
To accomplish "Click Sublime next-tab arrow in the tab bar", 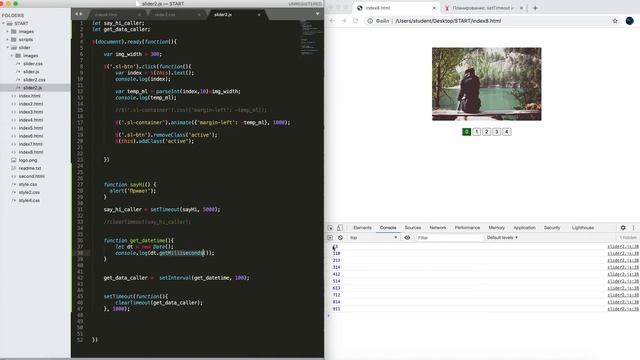I will 81,14.
